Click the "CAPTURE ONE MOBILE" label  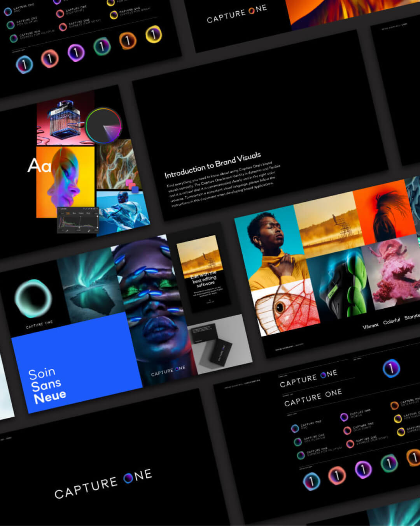point(360,413)
